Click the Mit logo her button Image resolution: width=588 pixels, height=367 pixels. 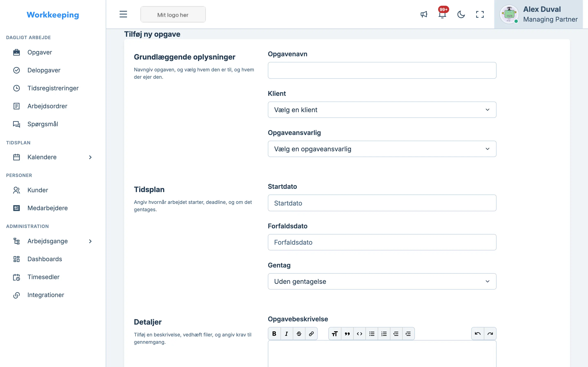(173, 14)
